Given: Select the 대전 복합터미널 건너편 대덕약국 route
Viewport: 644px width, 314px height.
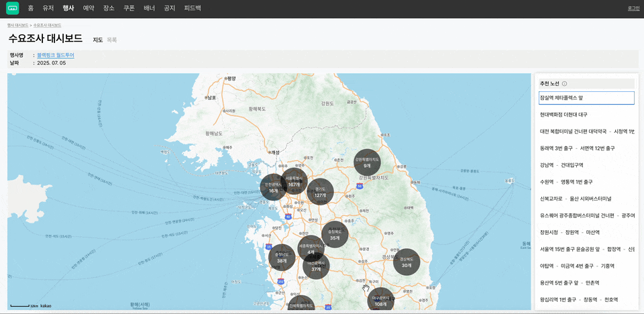Looking at the screenshot, I should point(586,132).
